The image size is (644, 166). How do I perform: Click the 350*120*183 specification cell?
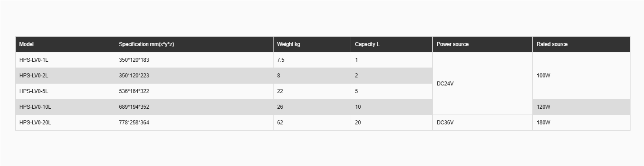194,60
